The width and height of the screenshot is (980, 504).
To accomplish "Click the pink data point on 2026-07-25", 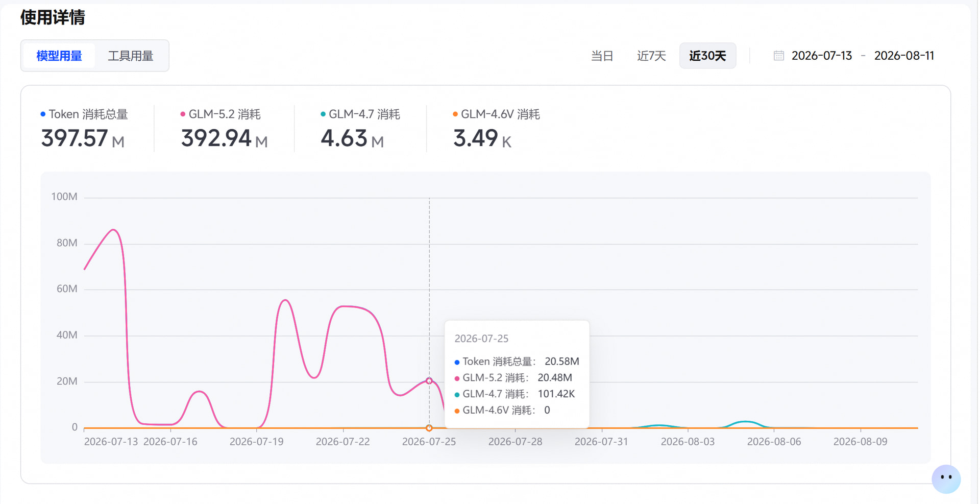I will pos(429,381).
